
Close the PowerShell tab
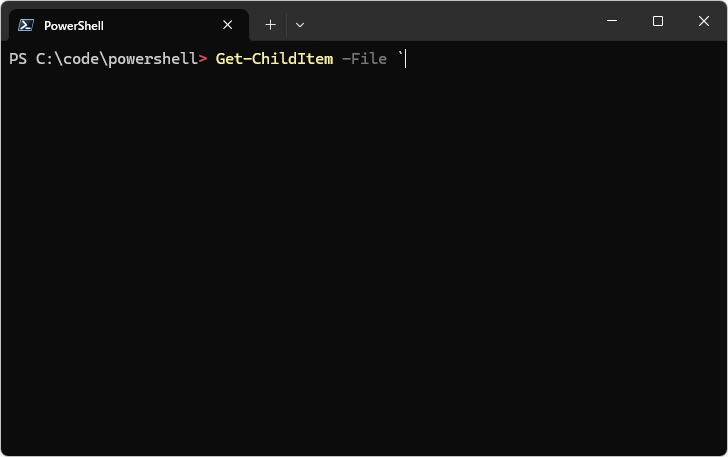pyautogui.click(x=228, y=25)
